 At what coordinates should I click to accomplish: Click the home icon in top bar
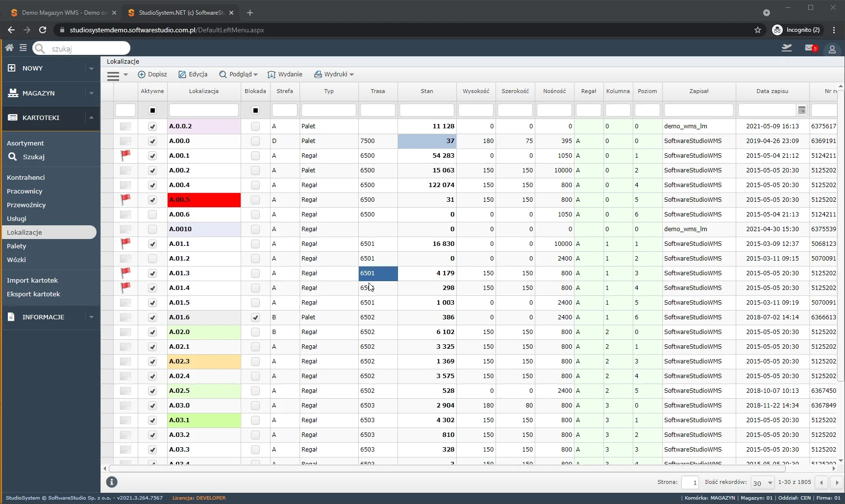click(x=9, y=48)
